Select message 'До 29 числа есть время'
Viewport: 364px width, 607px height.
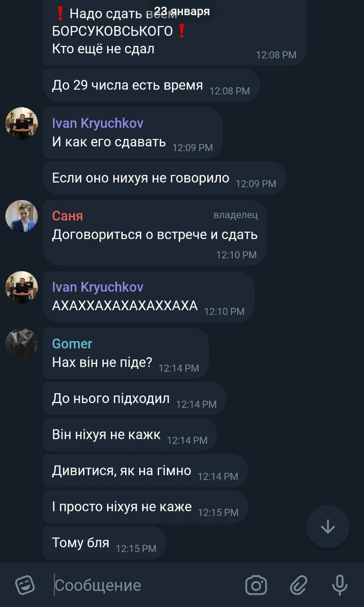tap(151, 85)
